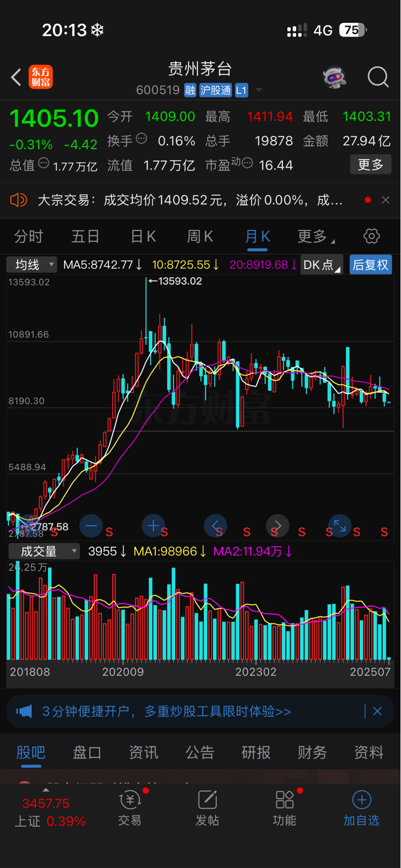
Task: Switch to the 分时 chart tab
Action: 28,237
